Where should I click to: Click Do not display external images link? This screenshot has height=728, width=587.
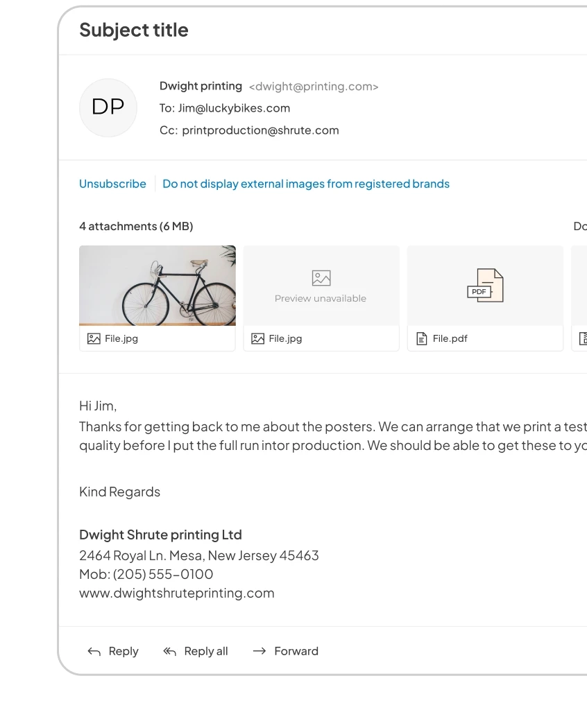click(x=306, y=184)
